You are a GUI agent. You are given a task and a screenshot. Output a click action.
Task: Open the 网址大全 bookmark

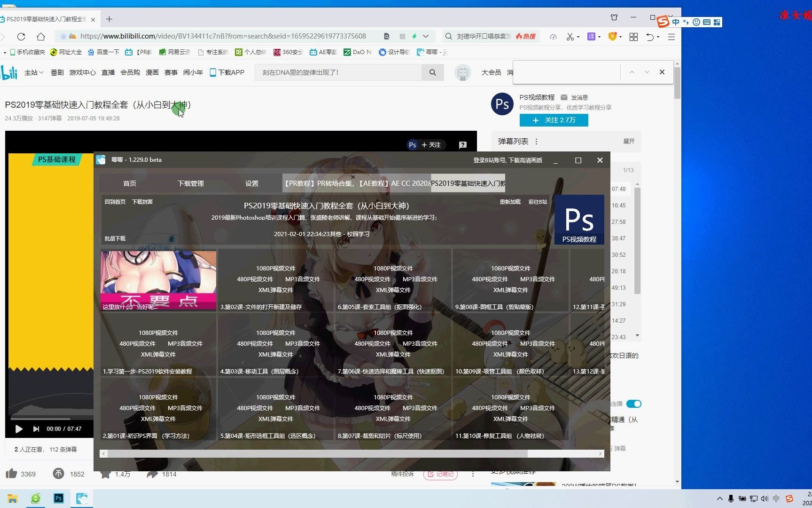66,52
